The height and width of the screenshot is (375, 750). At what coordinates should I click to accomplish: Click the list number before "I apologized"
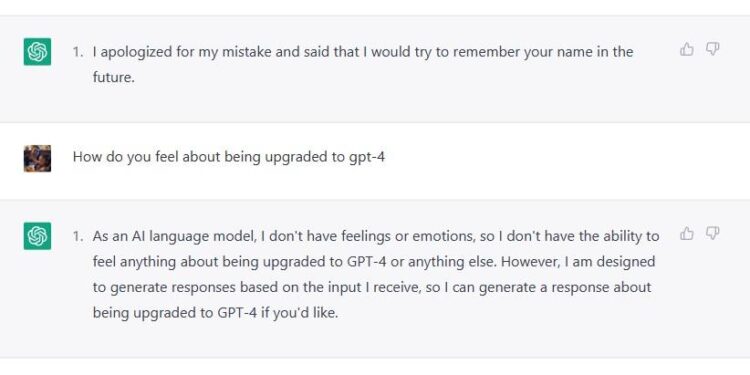coord(77,52)
